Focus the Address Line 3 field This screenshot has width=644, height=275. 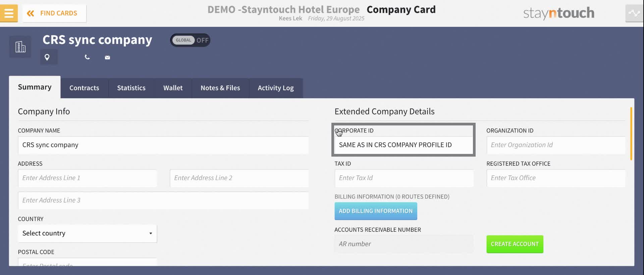(163, 201)
